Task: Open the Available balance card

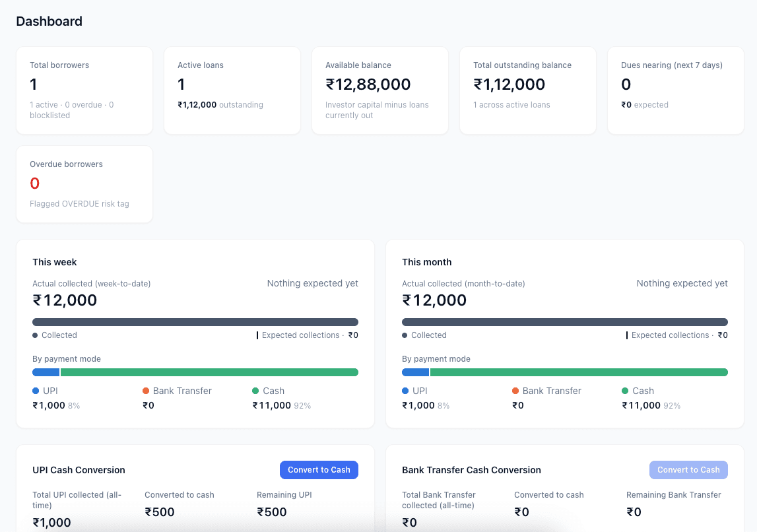Action: click(380, 90)
